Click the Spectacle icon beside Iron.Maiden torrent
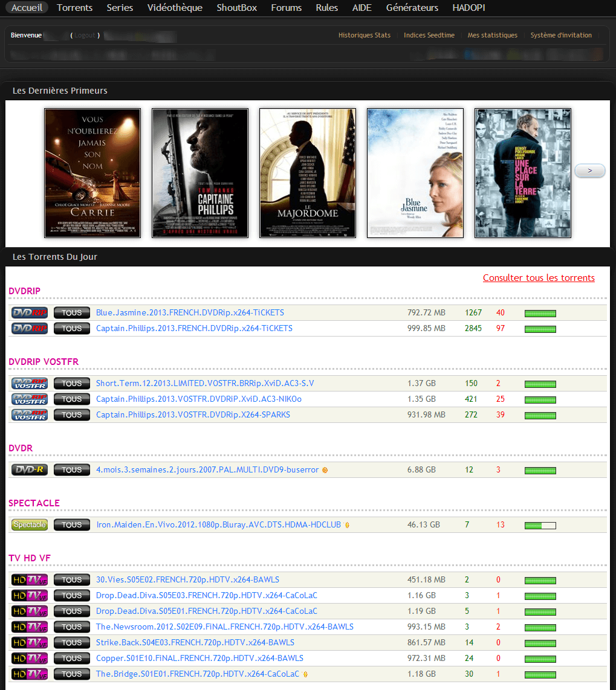616x690 pixels. [30, 525]
